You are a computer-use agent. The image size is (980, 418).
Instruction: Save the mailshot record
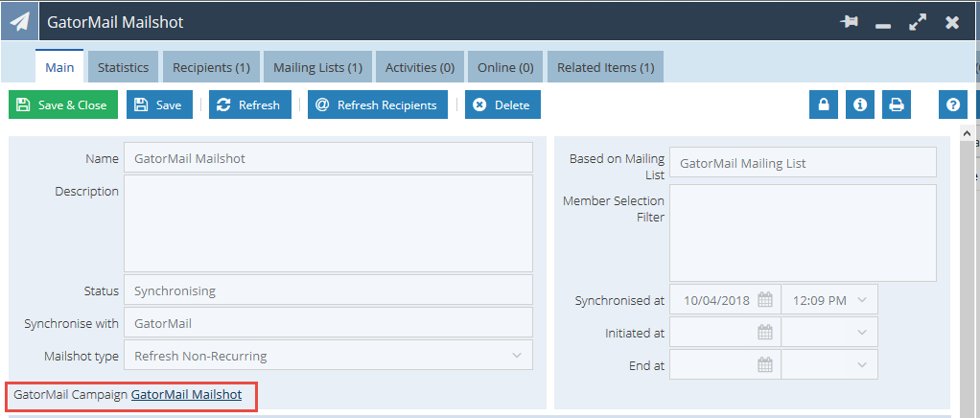pos(159,104)
